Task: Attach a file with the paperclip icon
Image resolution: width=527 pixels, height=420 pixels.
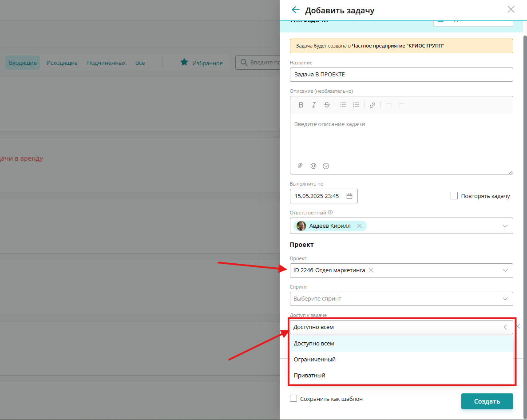Action: (300, 166)
